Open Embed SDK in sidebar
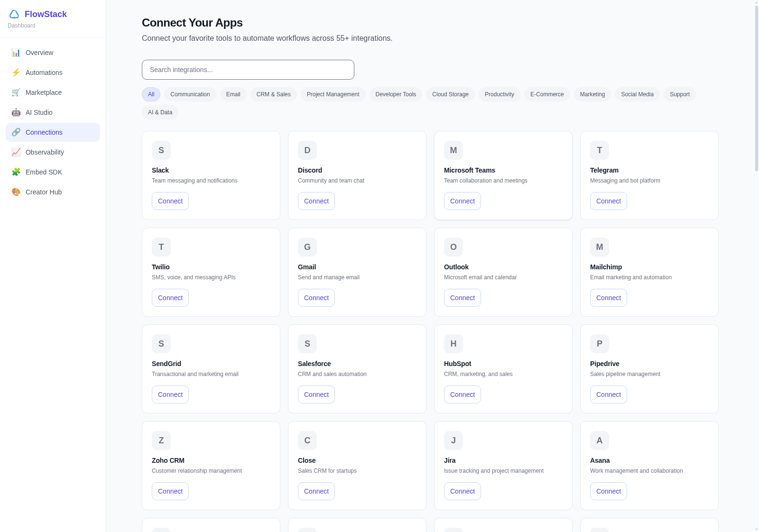Image resolution: width=759 pixels, height=532 pixels. (x=53, y=172)
